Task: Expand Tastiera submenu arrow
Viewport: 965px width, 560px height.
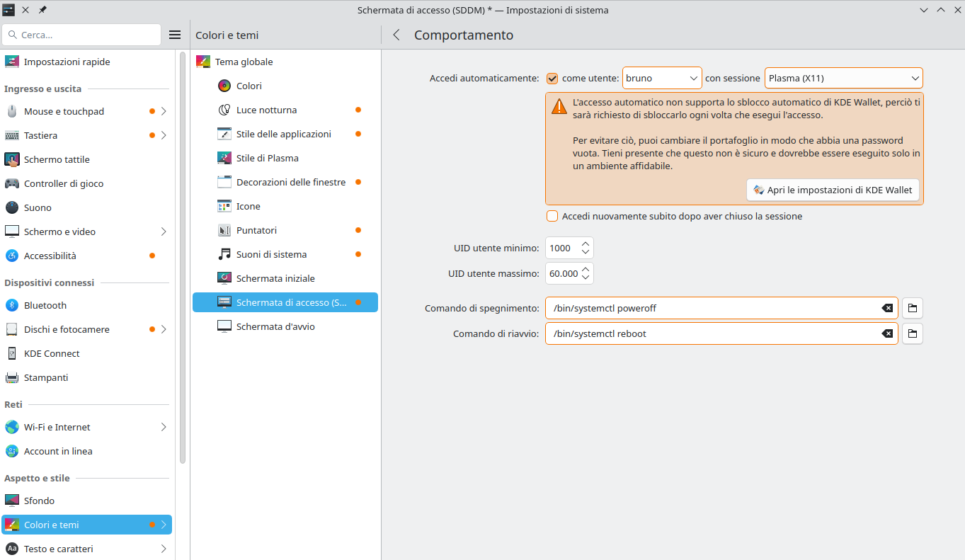Action: (x=164, y=135)
